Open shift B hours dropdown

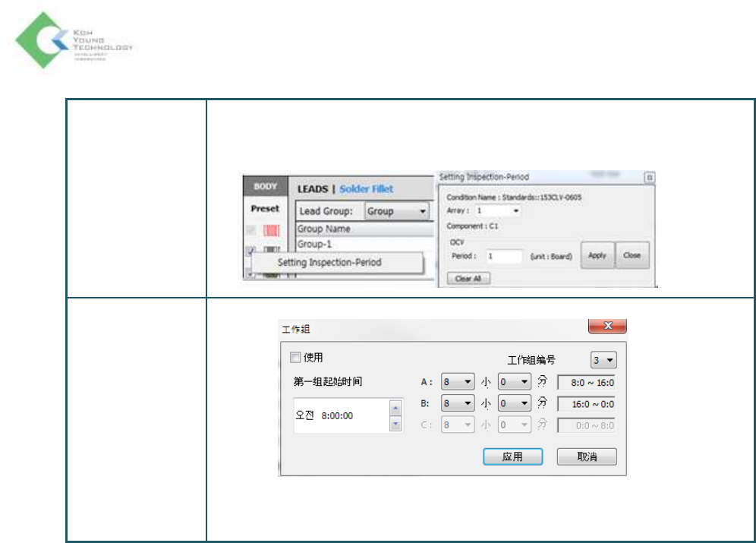click(458, 403)
